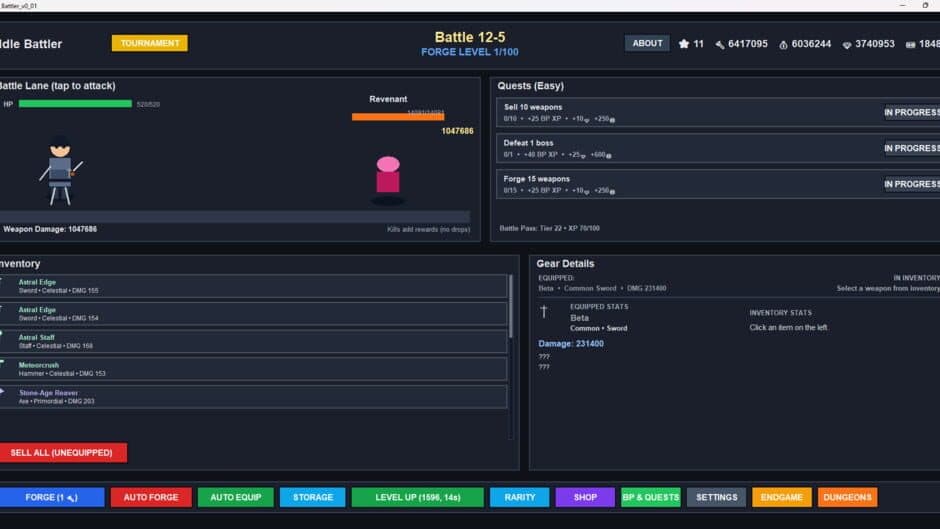Click the inventory list scrollbar
The image size is (940, 529).
point(512,300)
